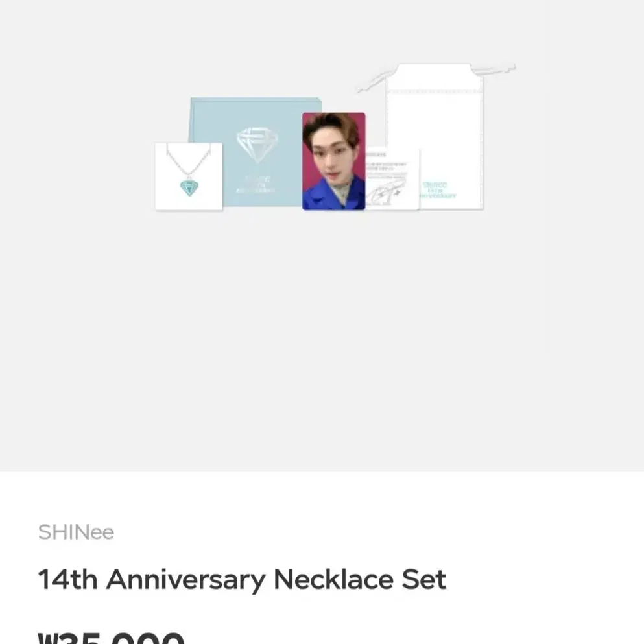Select the white drawstring pouch

point(435,136)
